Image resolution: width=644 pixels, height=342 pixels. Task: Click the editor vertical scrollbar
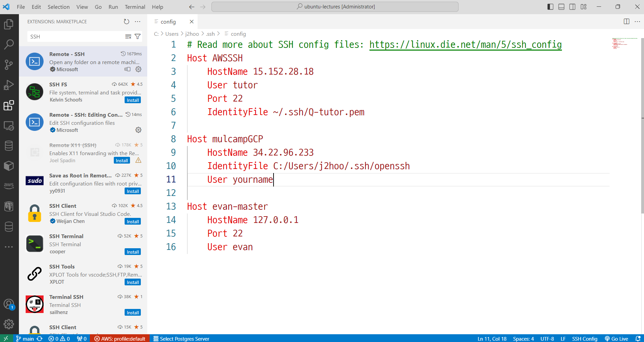(642, 126)
